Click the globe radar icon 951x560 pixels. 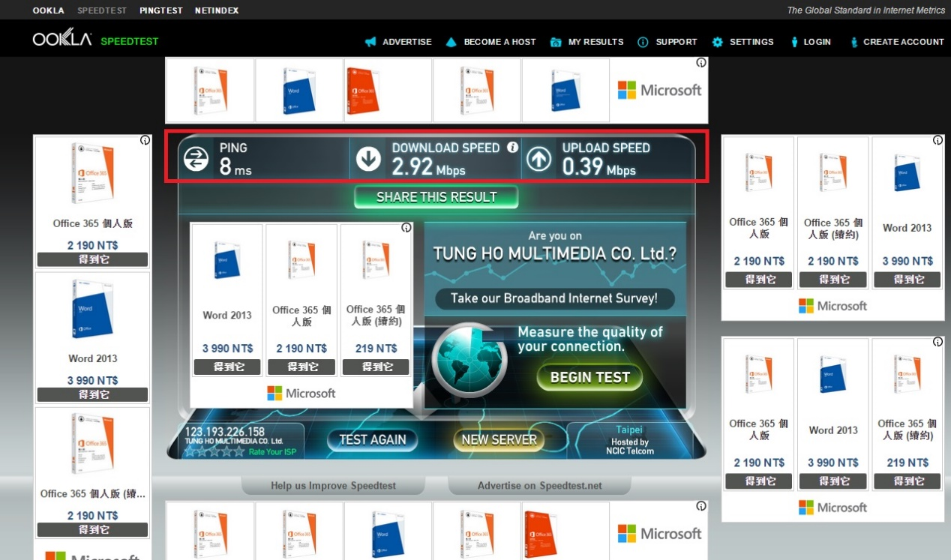[469, 360]
